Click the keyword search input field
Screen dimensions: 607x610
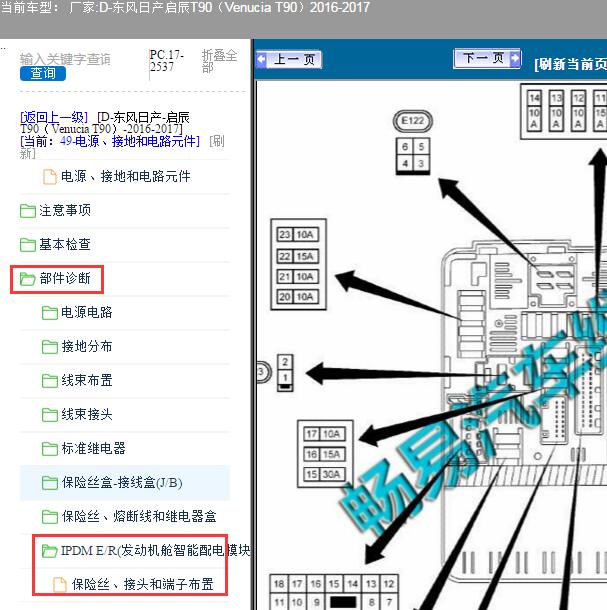pos(65,59)
